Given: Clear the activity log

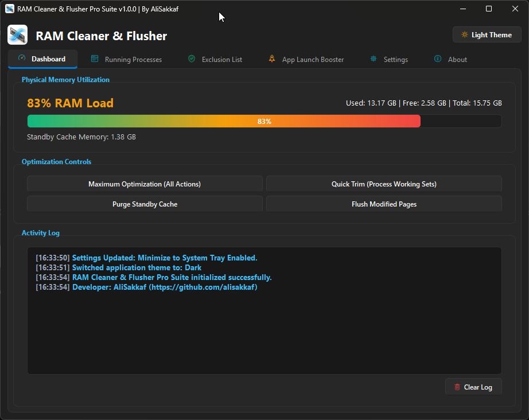Looking at the screenshot, I should tap(473, 387).
